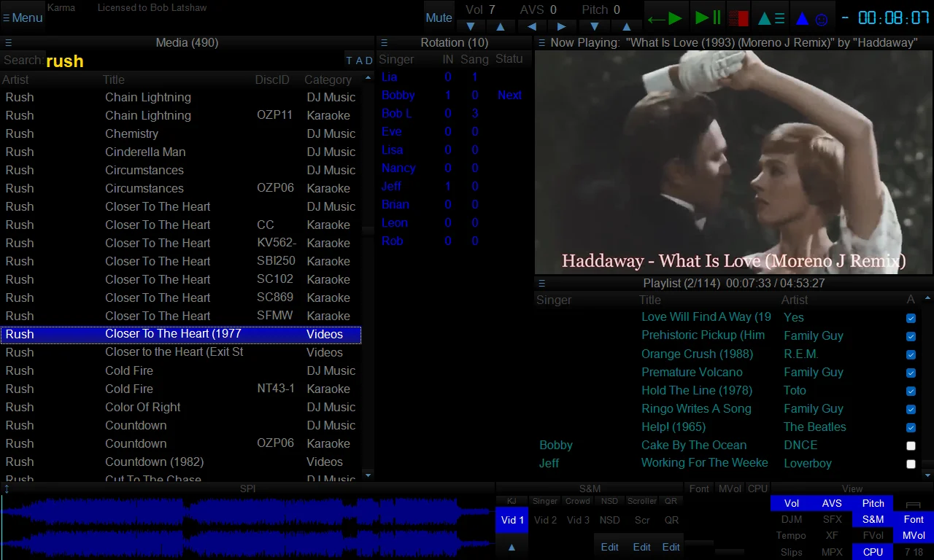
Task: Raise pitch with the Pitch up arrow
Action: [x=626, y=26]
